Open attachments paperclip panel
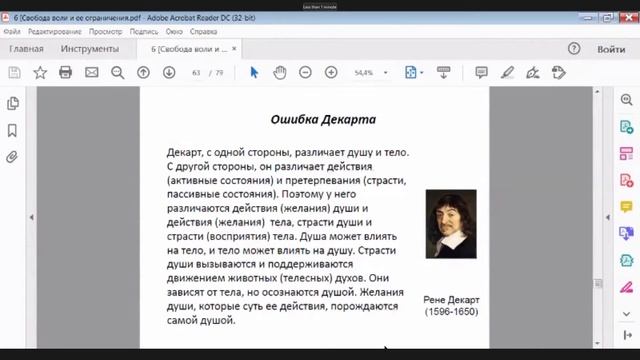Image resolution: width=640 pixels, height=360 pixels. (12, 157)
